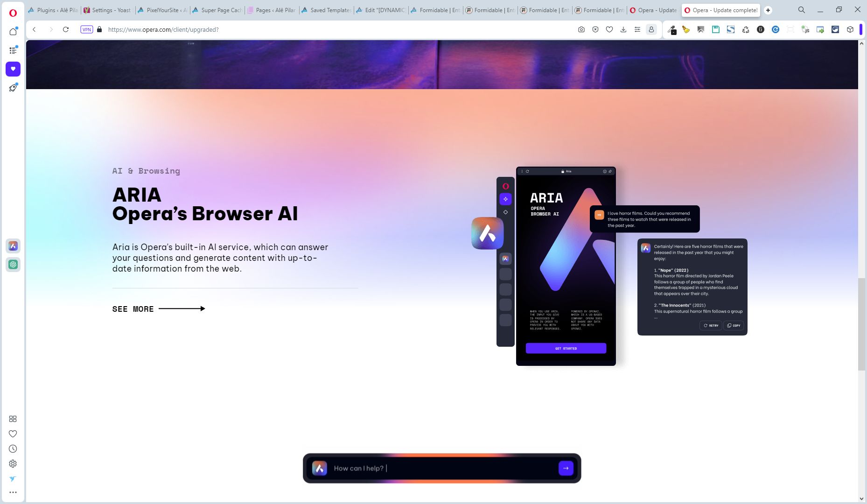This screenshot has height=504, width=867.
Task: Open the tab islands list icon in sidebar
Action: (13, 50)
